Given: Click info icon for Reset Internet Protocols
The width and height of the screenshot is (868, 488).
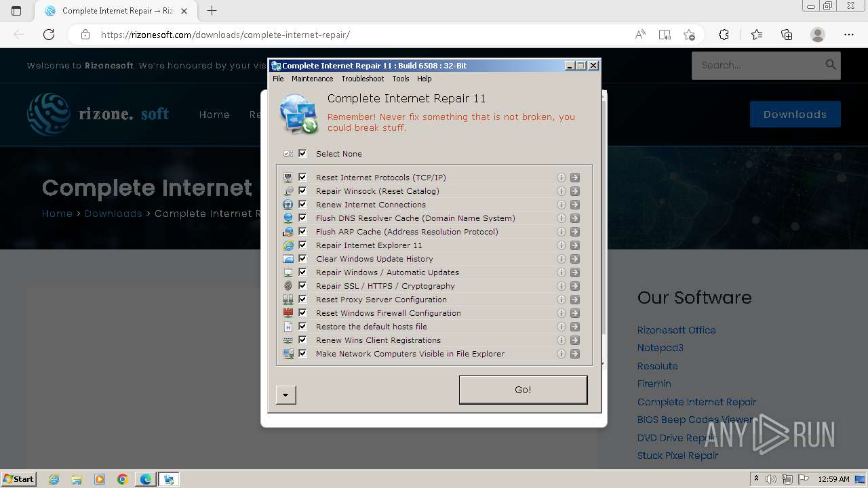Looking at the screenshot, I should (x=561, y=178).
